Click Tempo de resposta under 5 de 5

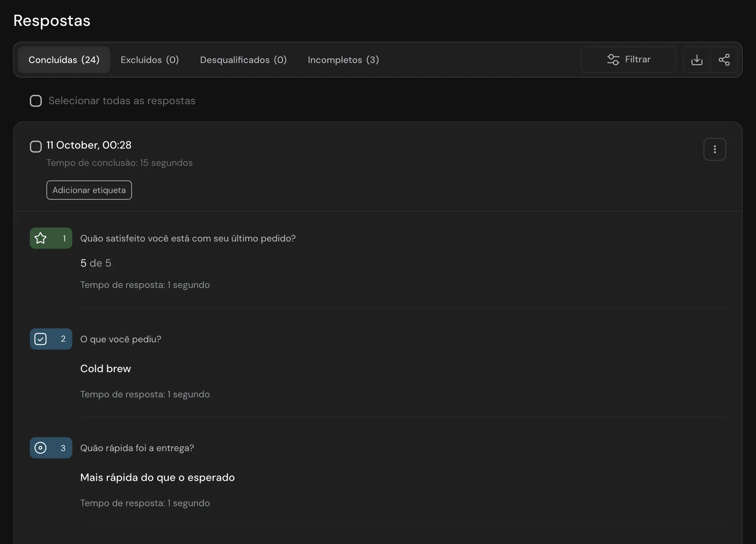pos(145,285)
